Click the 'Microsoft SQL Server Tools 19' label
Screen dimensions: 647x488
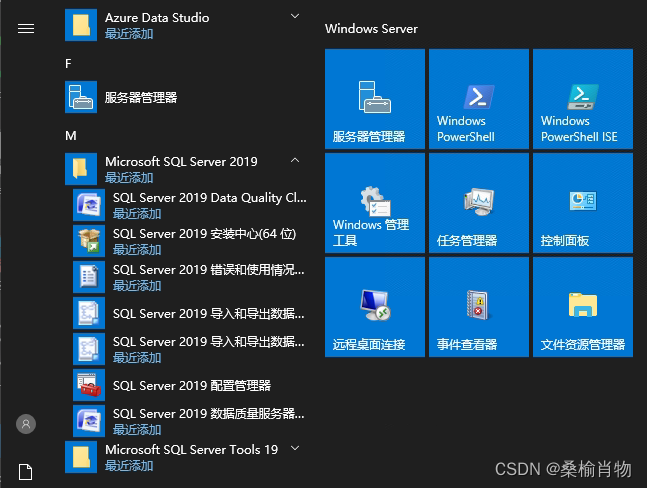coord(191,450)
